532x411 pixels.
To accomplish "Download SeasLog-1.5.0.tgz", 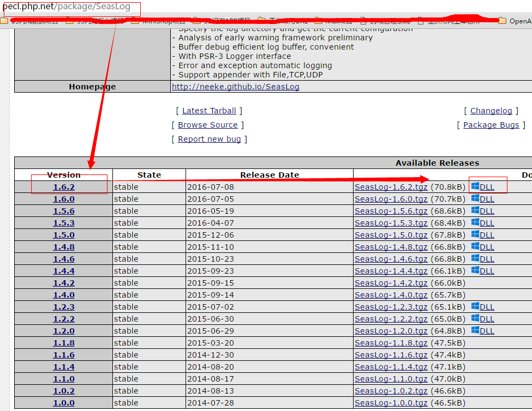I will click(391, 235).
